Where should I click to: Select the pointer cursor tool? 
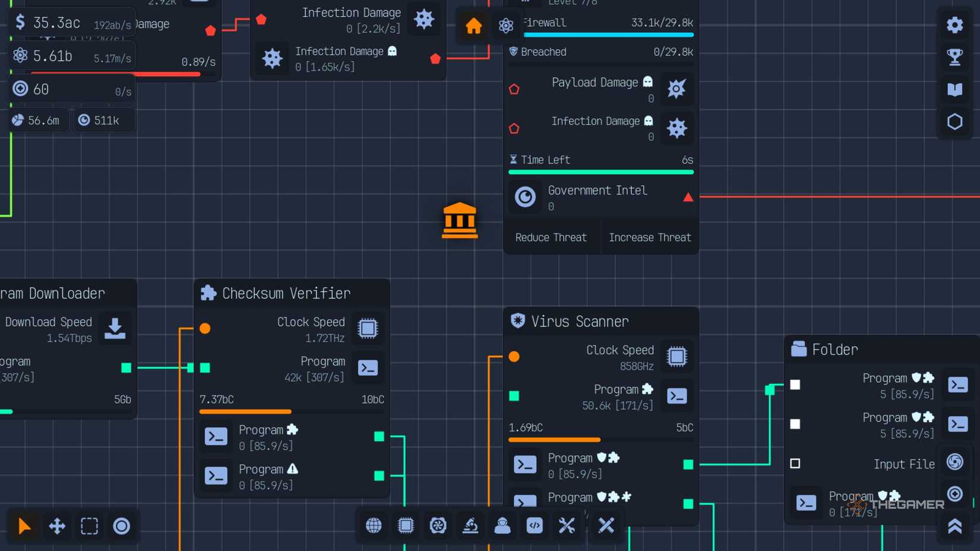[x=24, y=526]
